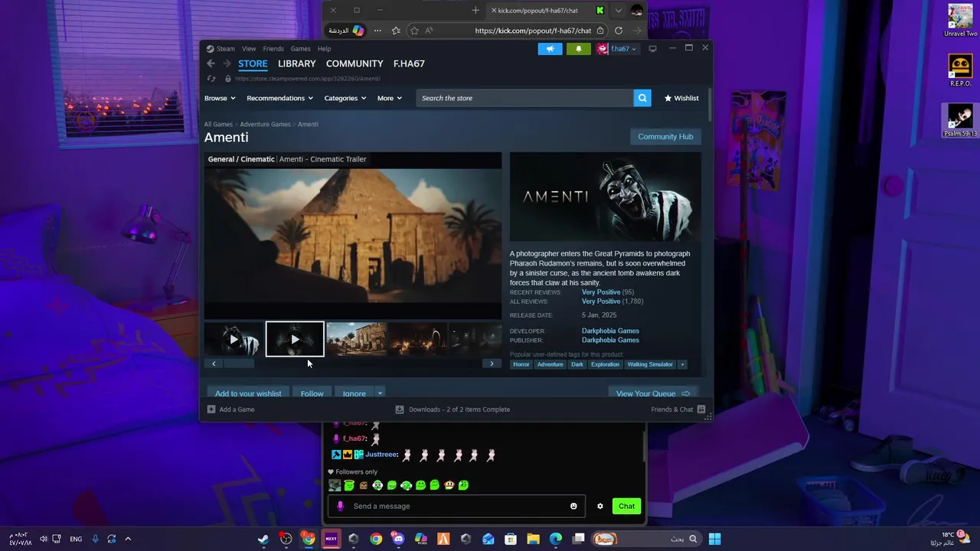Click View Your Queue button
The width and height of the screenshot is (980, 551).
point(653,393)
